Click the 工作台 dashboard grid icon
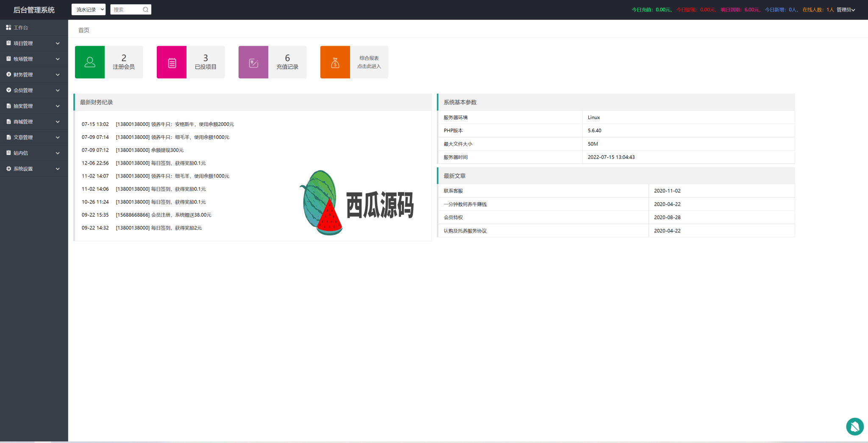Image resolution: width=868 pixels, height=443 pixels. tap(8, 28)
